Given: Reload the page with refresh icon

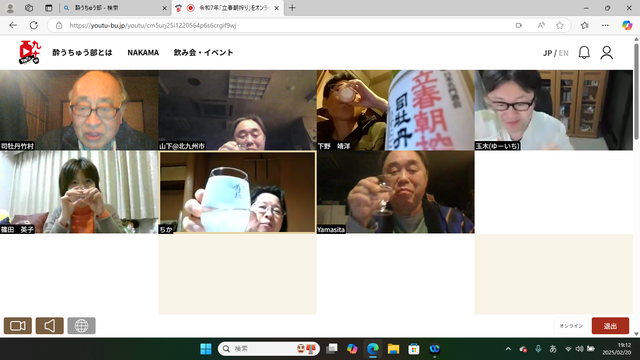Looking at the screenshot, I should [33, 25].
